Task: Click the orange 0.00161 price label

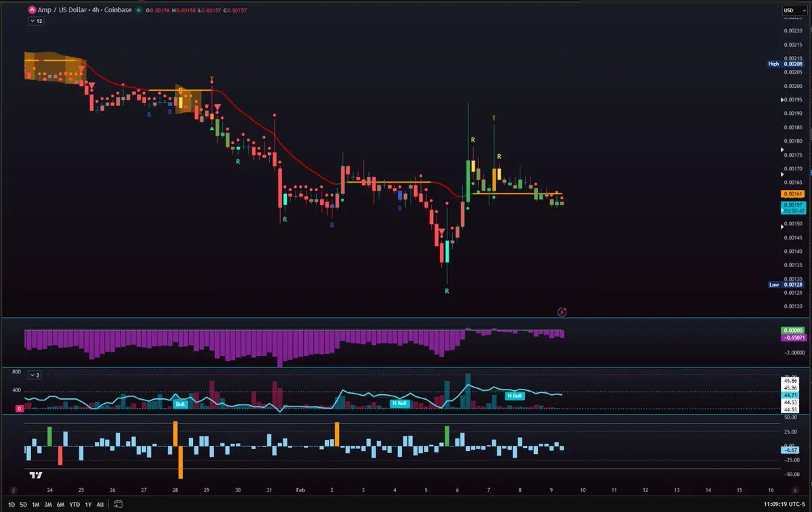Action: click(792, 194)
